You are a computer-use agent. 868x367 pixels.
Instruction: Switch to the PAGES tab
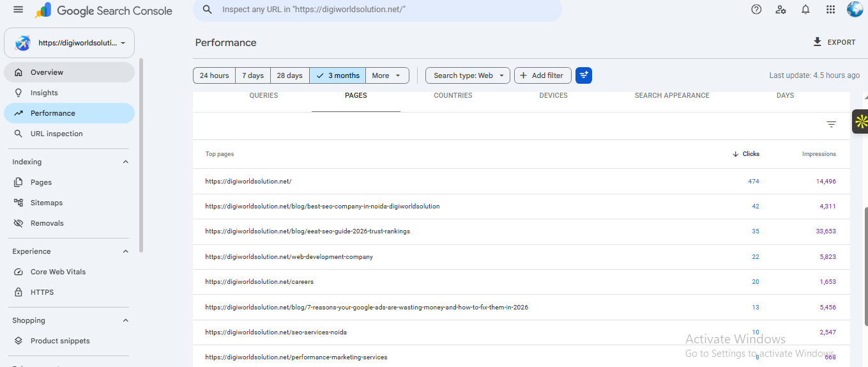click(356, 96)
